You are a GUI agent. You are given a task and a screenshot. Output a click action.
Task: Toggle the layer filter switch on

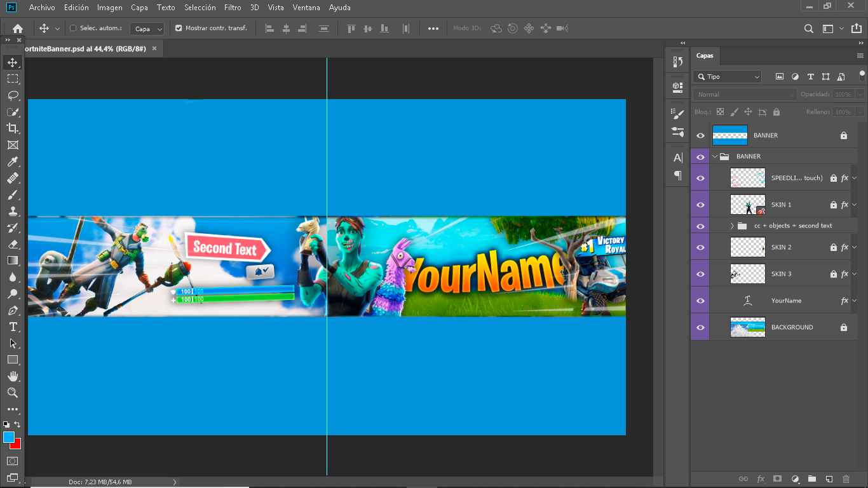click(x=862, y=76)
